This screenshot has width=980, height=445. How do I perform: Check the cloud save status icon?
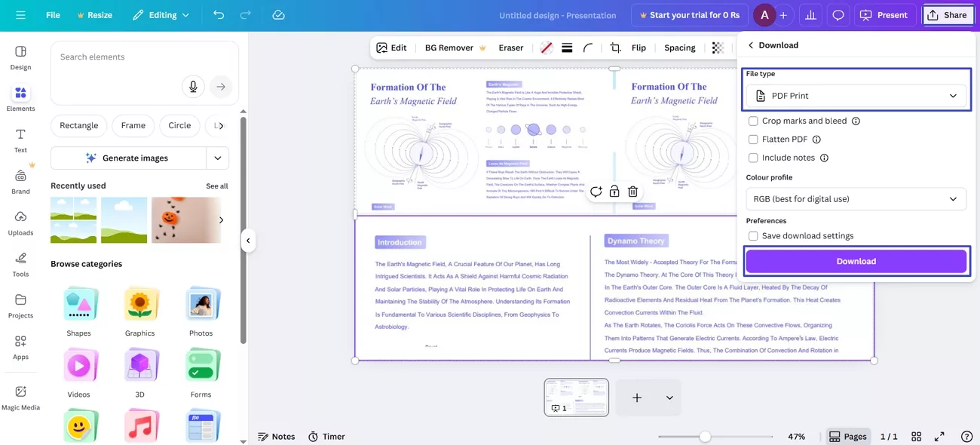click(278, 15)
